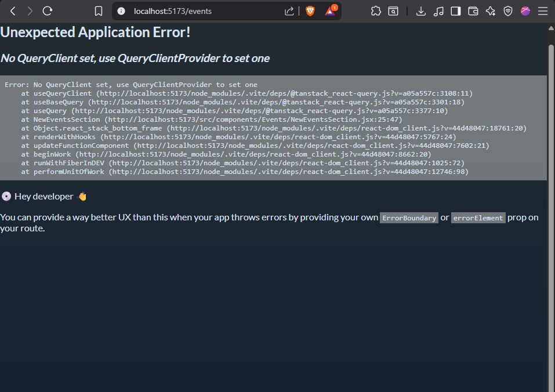Toggle the browser sidebar panel
Image resolution: width=555 pixels, height=392 pixels.
(x=455, y=11)
